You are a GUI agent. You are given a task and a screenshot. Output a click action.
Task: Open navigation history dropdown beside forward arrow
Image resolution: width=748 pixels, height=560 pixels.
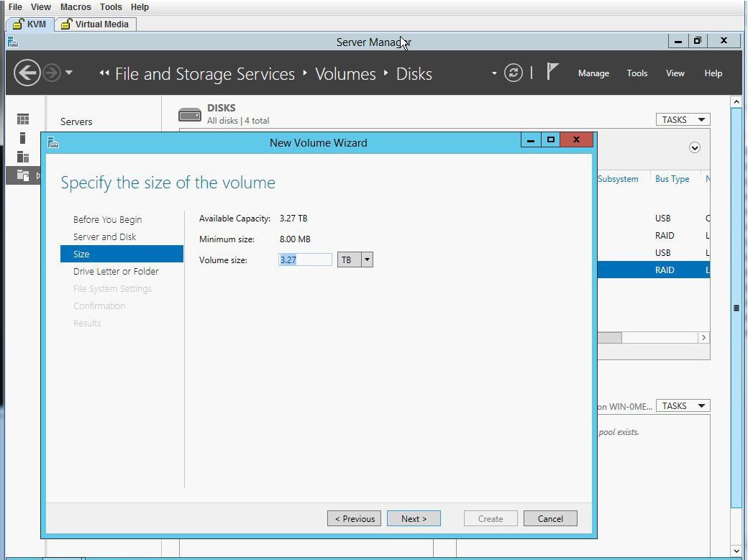[69, 73]
